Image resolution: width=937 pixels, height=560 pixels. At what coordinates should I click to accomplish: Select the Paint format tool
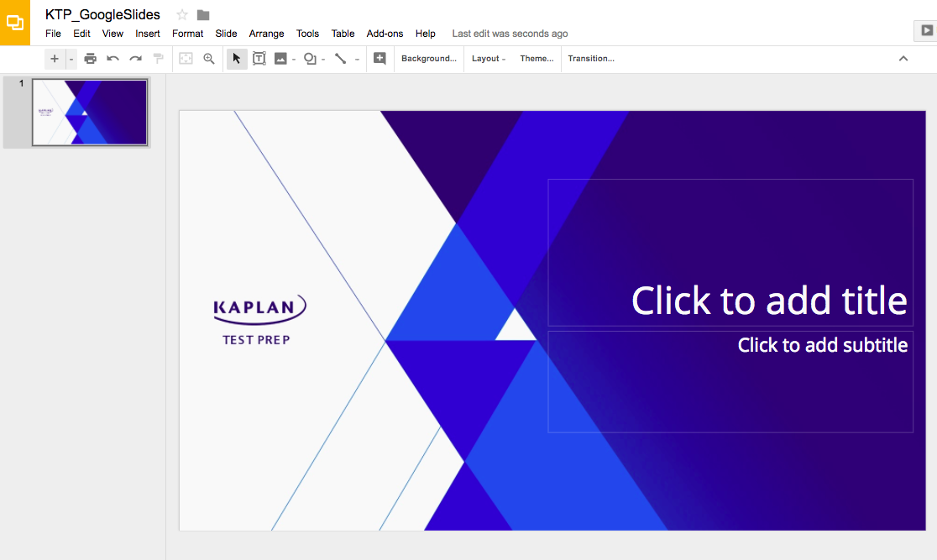point(158,59)
